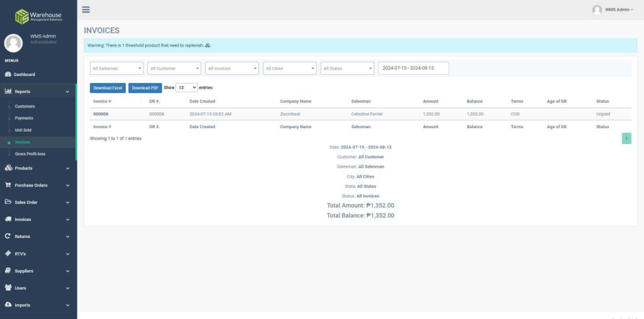Open the All Customer dropdown
644x319 pixels.
click(x=174, y=68)
